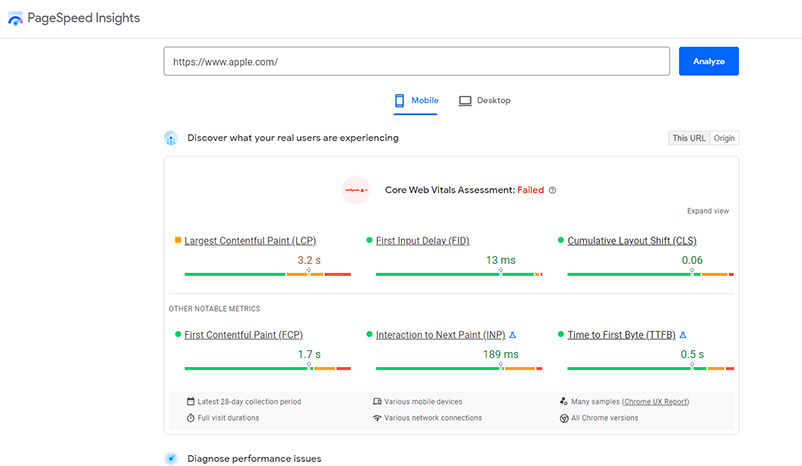
Task: Click the Diagnose performance issues section icon
Action: point(171,459)
